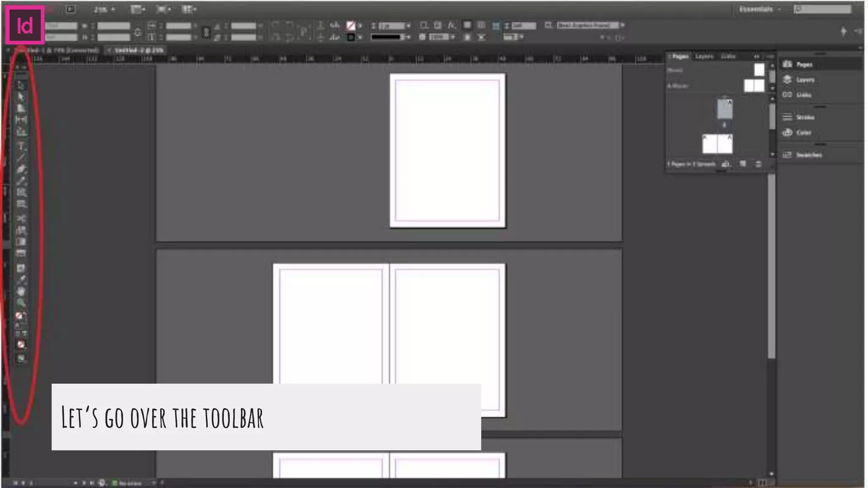Click the Create new page icon

[x=743, y=164]
